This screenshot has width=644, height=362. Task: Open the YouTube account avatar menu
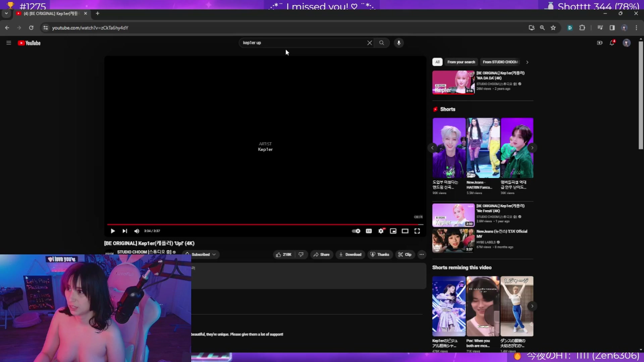point(626,43)
